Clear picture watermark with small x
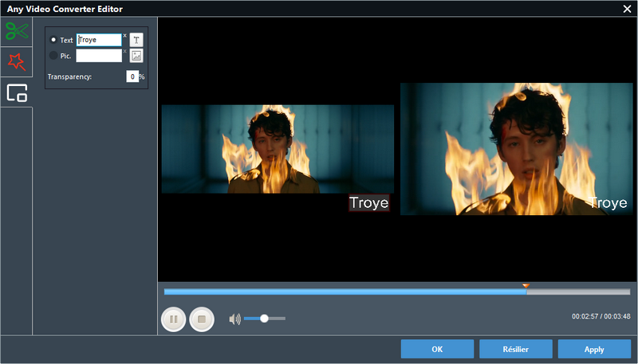 [x=125, y=51]
